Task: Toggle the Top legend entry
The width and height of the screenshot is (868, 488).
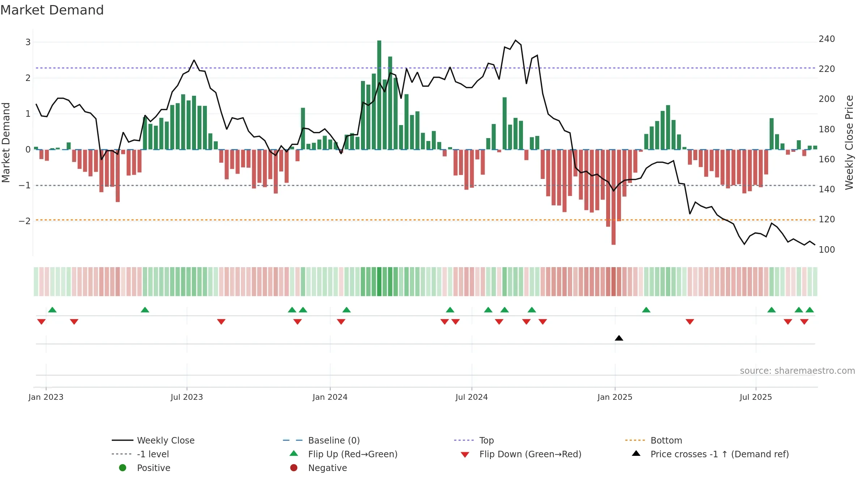Action: (474, 440)
